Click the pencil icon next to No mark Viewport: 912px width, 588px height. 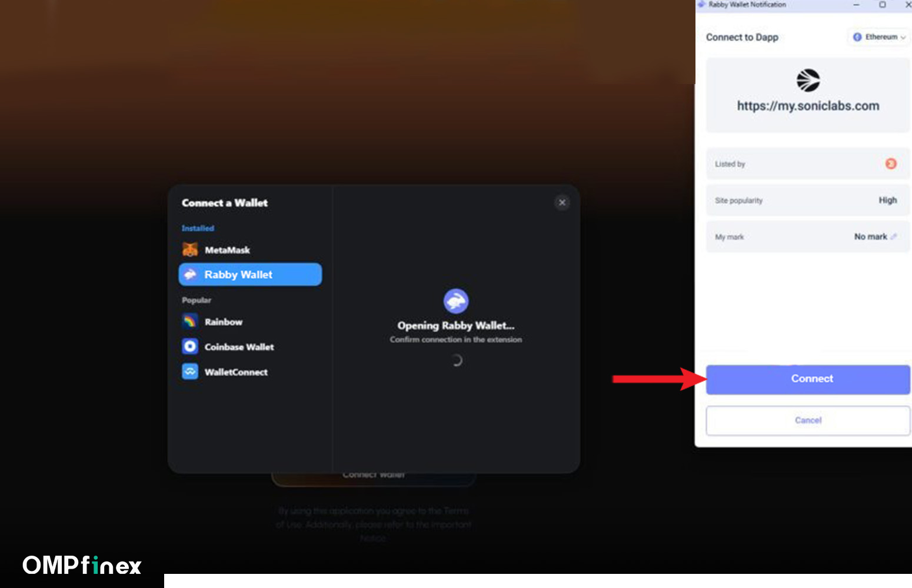(893, 236)
